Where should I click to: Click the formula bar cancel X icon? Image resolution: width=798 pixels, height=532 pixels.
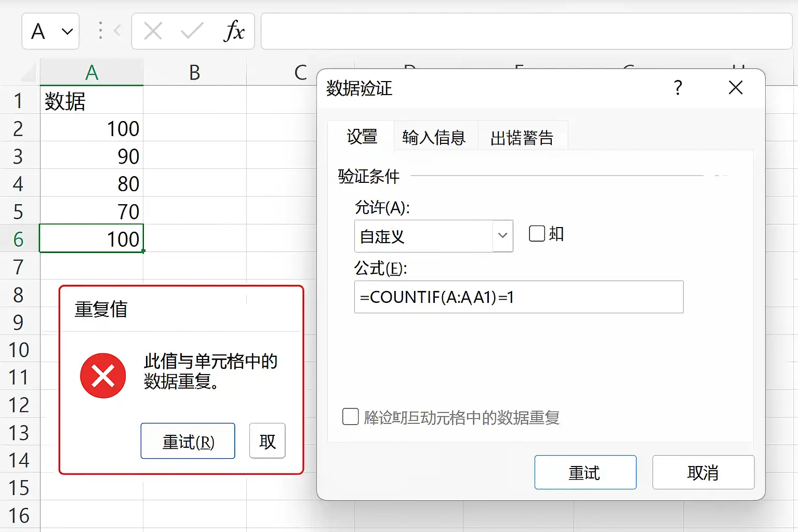coord(153,31)
